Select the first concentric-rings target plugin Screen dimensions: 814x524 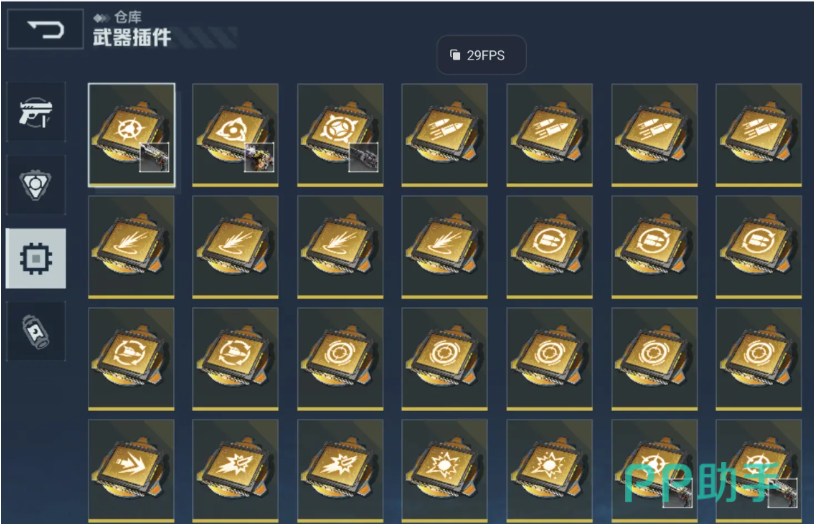click(x=340, y=359)
